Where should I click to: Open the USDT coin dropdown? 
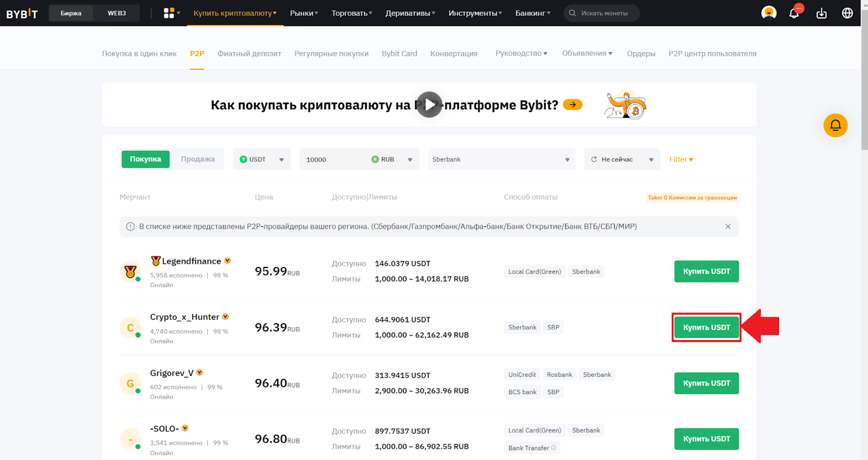(261, 159)
